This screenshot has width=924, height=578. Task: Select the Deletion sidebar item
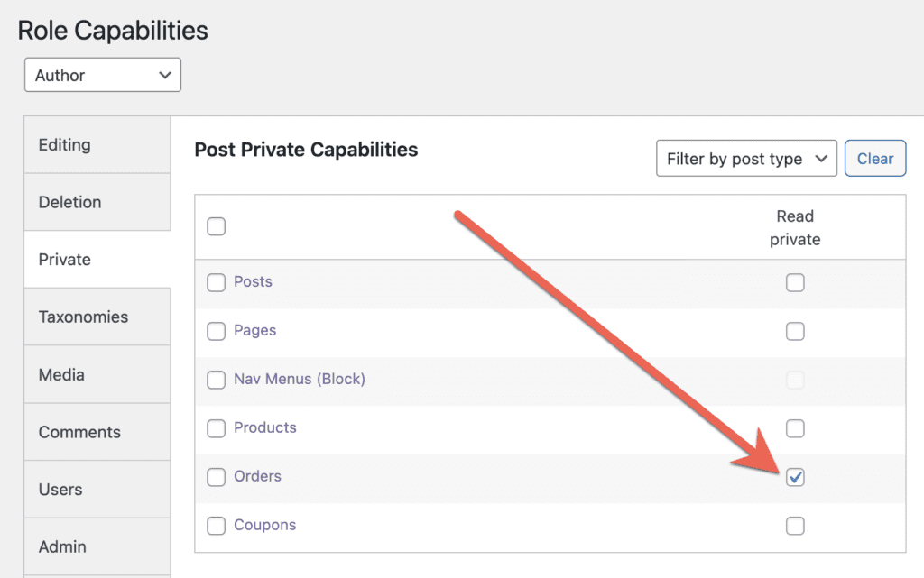(x=69, y=202)
